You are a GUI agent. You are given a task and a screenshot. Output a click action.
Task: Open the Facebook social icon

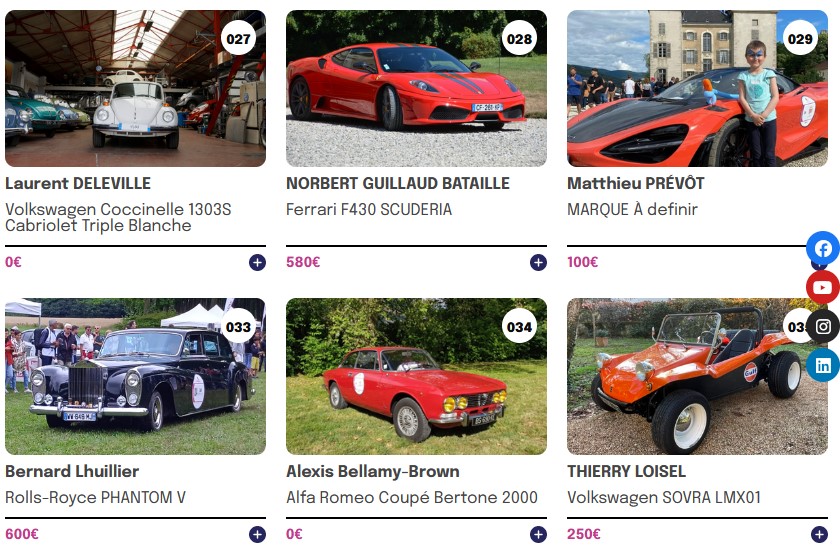(x=823, y=249)
